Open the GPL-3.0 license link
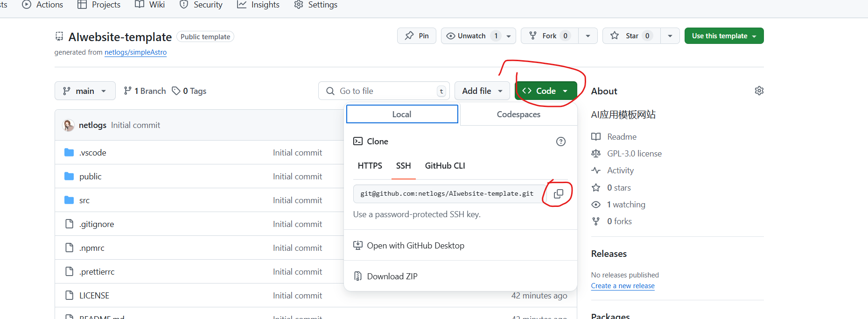The image size is (868, 319). point(634,153)
